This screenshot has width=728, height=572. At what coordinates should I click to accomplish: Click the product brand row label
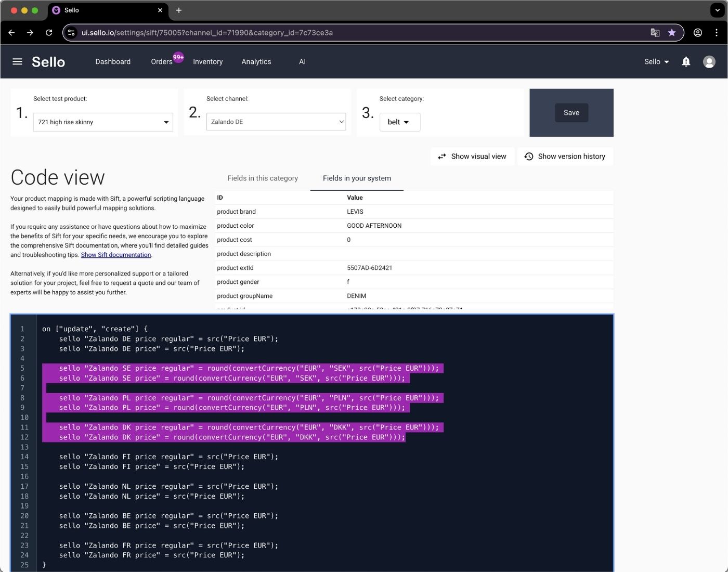pyautogui.click(x=236, y=212)
